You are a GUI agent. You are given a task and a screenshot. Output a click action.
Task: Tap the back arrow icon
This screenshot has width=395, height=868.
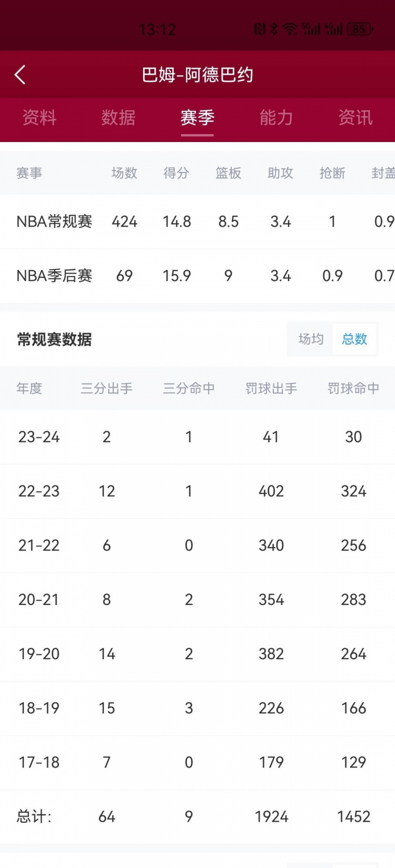20,74
